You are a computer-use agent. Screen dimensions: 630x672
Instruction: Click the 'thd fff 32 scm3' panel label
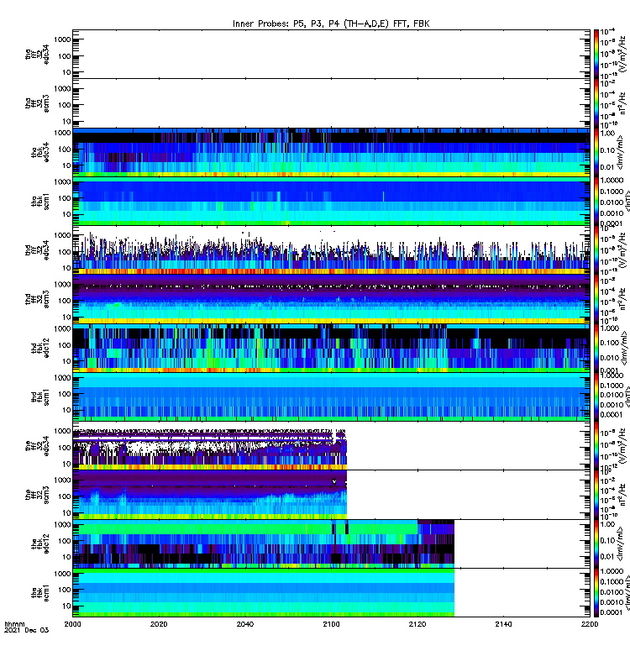pos(37,299)
